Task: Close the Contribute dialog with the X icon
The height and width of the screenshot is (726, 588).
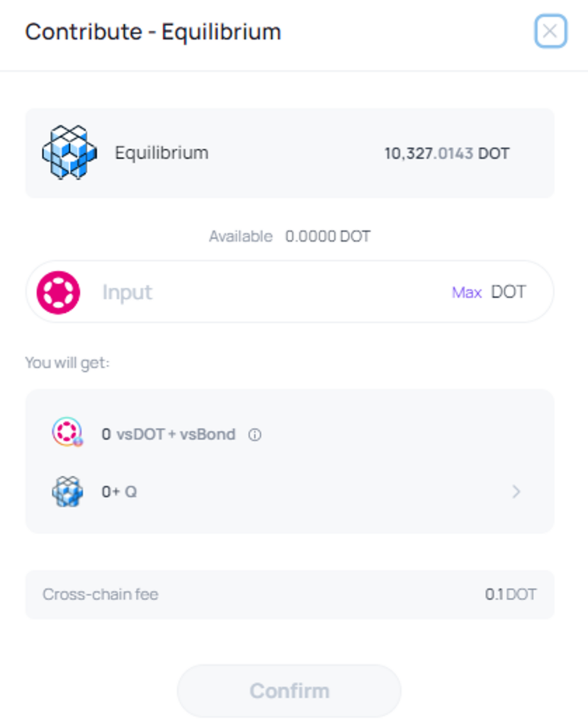Action: click(550, 31)
